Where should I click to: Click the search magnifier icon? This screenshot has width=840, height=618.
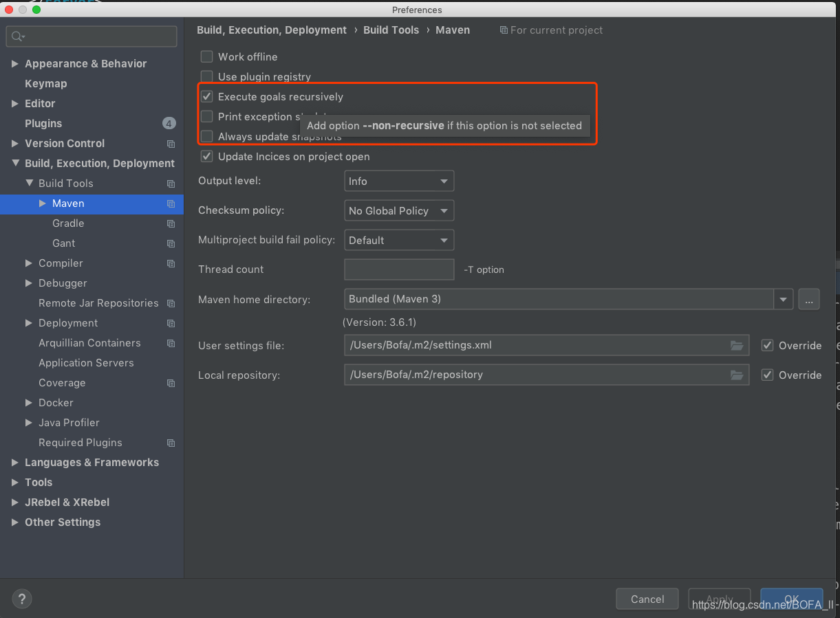click(x=18, y=36)
